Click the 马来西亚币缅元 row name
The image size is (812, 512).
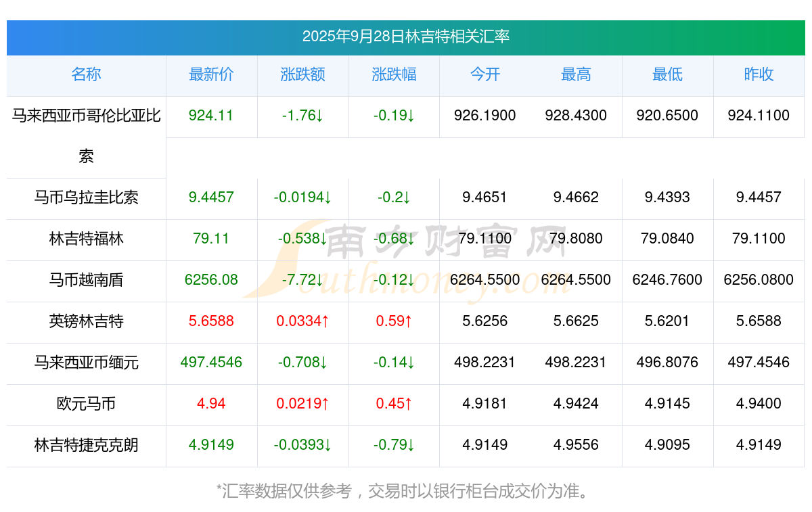(x=86, y=363)
